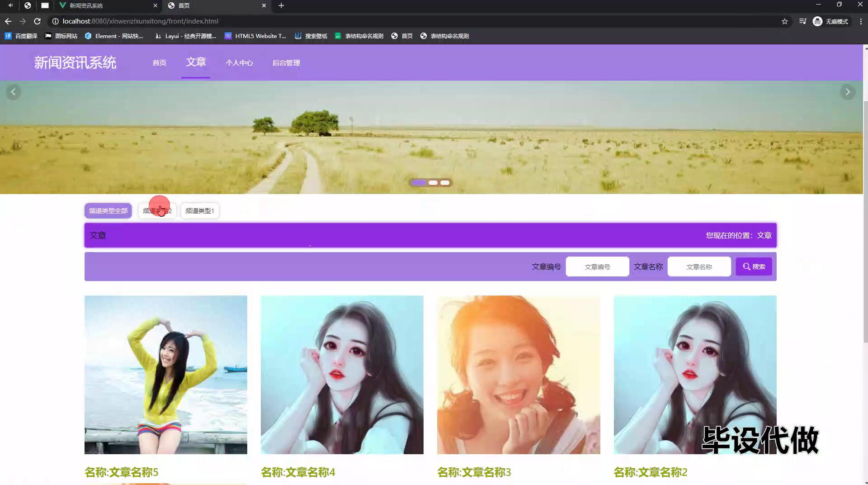Open new browser tab with plus icon
The image size is (868, 485).
click(x=281, y=5)
